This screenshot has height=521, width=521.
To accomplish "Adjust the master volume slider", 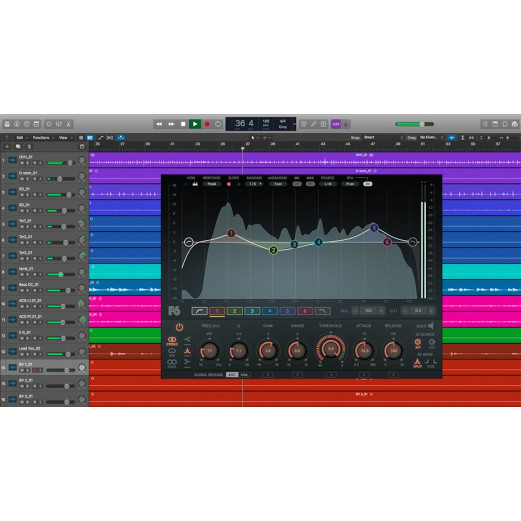I will 414,124.
